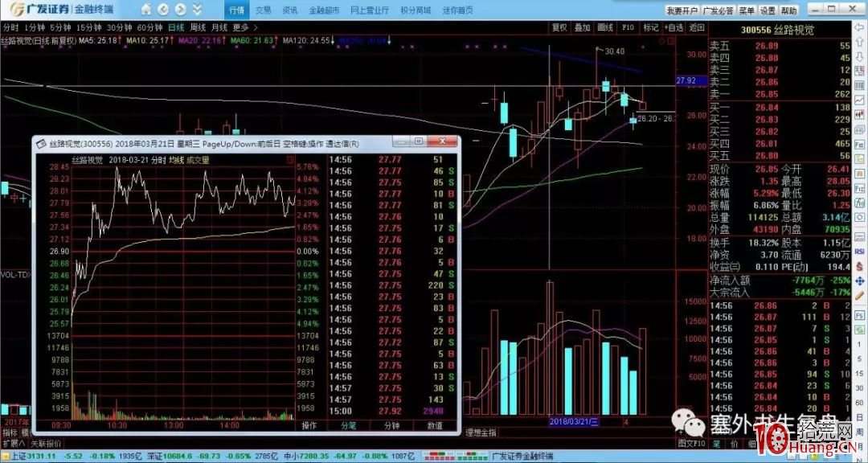The width and height of the screenshot is (868, 463).
Task: Open the 关联报价 tab at bottom left
Action: [x=46, y=444]
